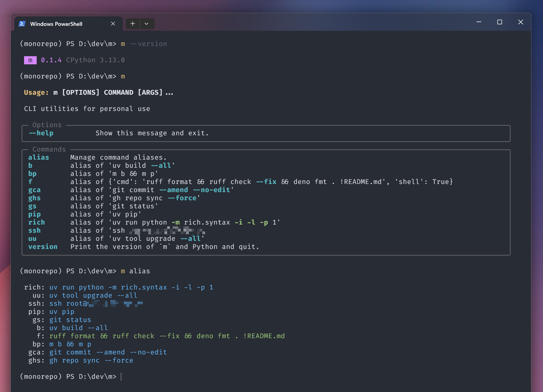Screen dimensions: 543x392
Task: Click the 'ghs' command in Commands list
Action: pos(35,198)
